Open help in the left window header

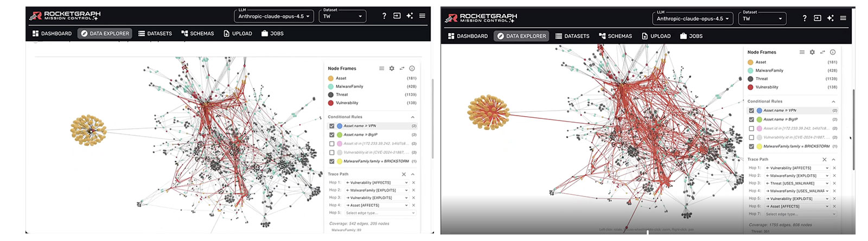coord(384,16)
